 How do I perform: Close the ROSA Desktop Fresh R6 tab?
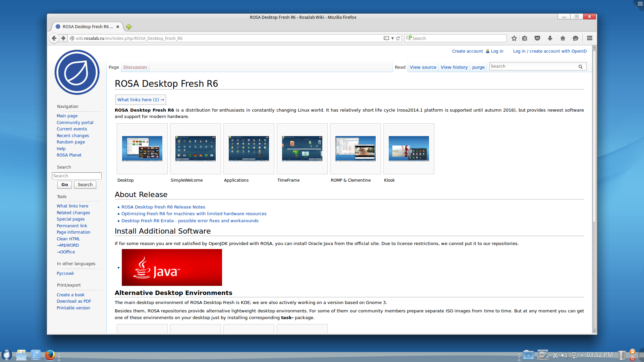pos(118,27)
